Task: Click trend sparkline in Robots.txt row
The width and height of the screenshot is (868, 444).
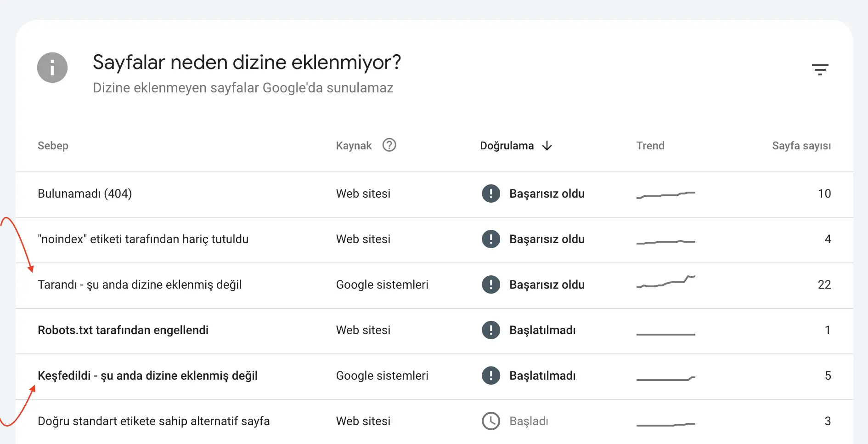Action: click(666, 334)
